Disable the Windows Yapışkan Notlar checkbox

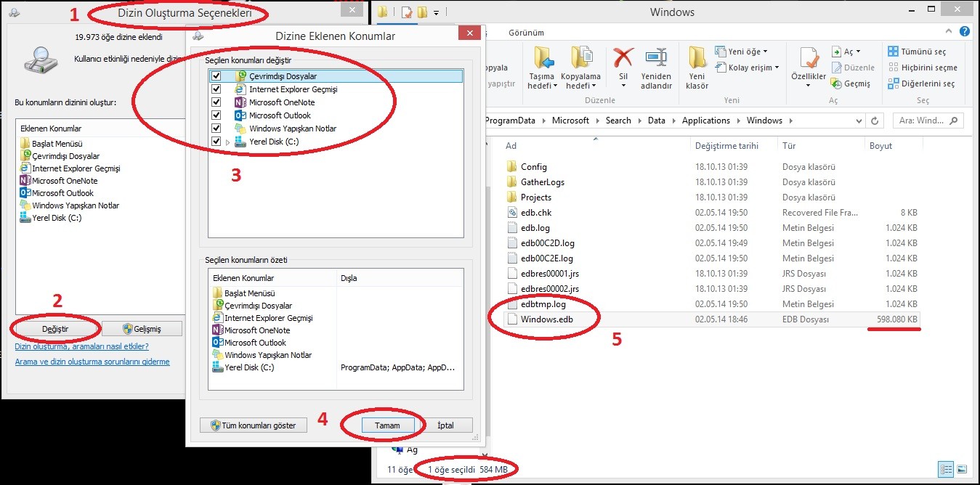point(215,129)
